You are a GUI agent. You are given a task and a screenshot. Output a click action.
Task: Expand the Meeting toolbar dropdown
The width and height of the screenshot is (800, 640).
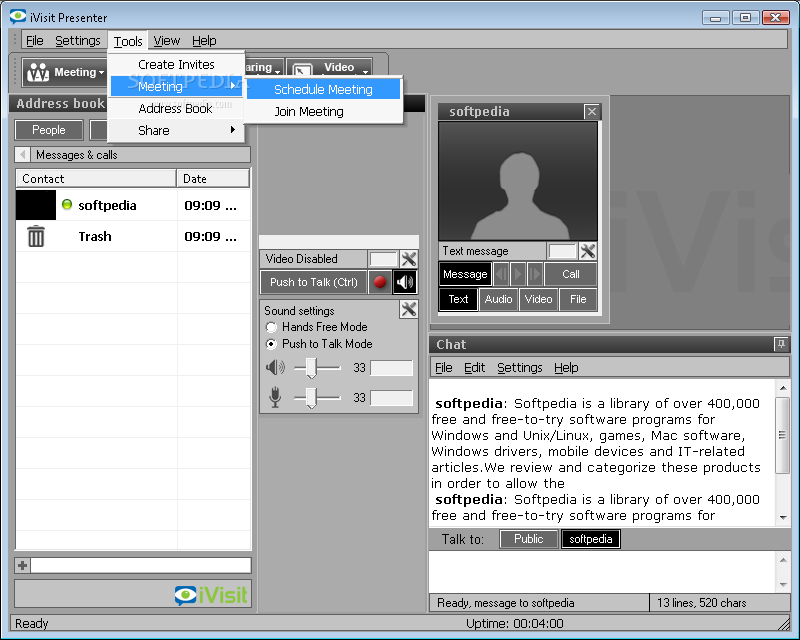[x=102, y=72]
